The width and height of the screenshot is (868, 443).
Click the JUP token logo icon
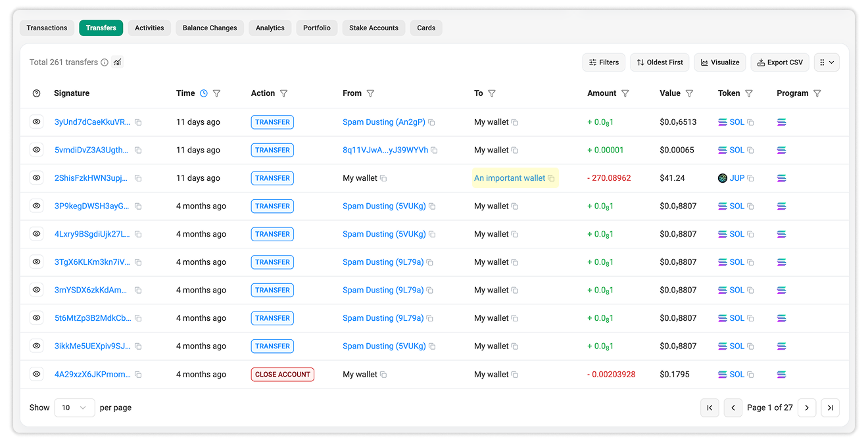tap(723, 178)
